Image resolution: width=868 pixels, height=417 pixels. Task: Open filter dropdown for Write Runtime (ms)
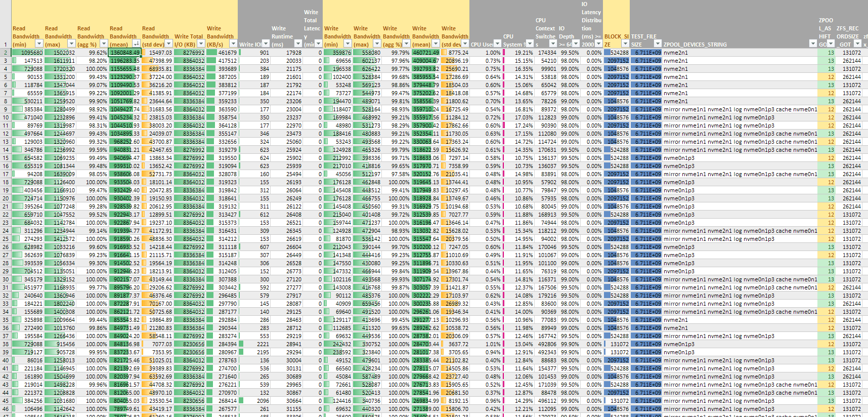click(298, 44)
